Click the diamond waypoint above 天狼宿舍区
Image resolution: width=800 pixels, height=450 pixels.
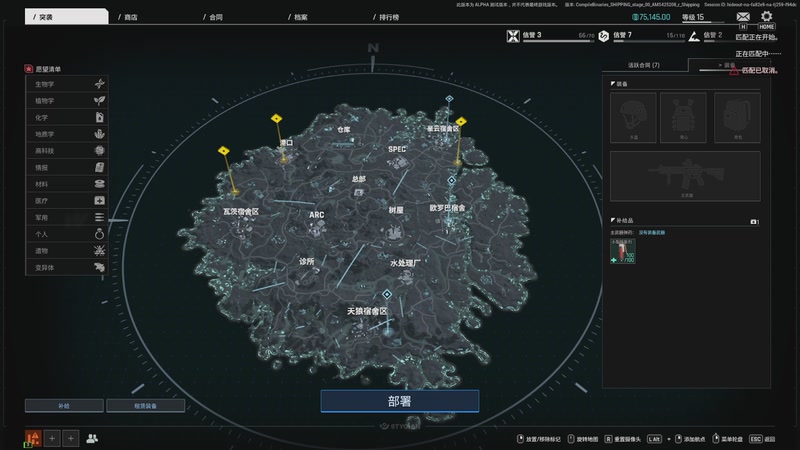(x=387, y=294)
